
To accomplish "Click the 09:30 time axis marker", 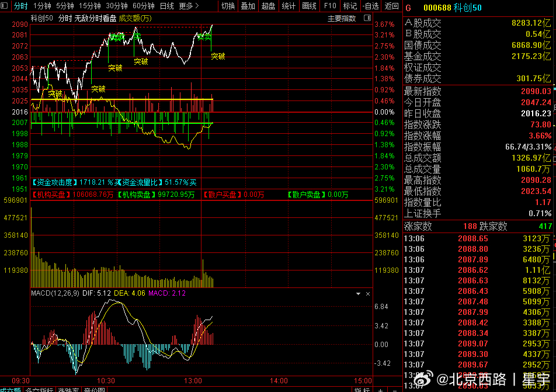I will [20, 381].
